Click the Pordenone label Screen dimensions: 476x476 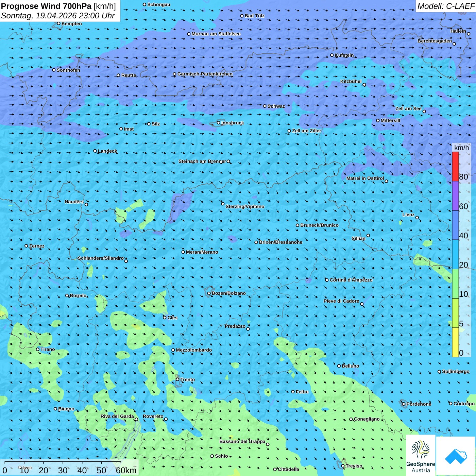click(x=419, y=404)
